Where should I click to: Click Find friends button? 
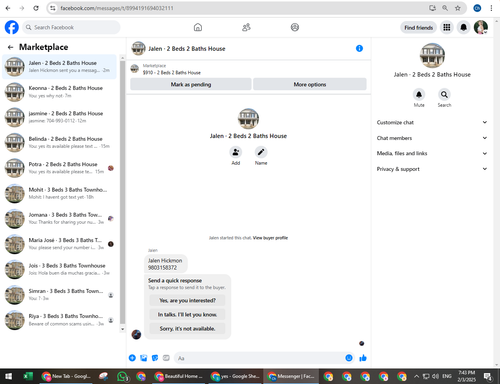click(x=418, y=27)
